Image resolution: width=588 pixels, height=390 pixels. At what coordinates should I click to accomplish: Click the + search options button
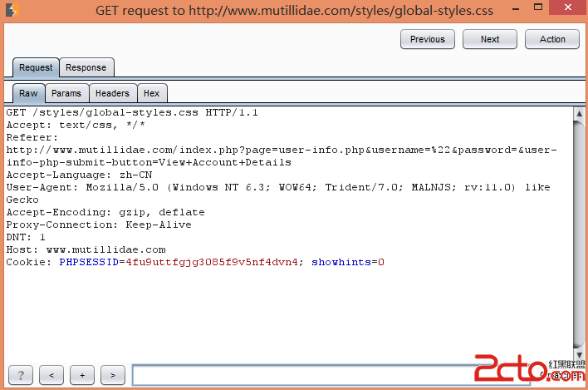coord(82,375)
